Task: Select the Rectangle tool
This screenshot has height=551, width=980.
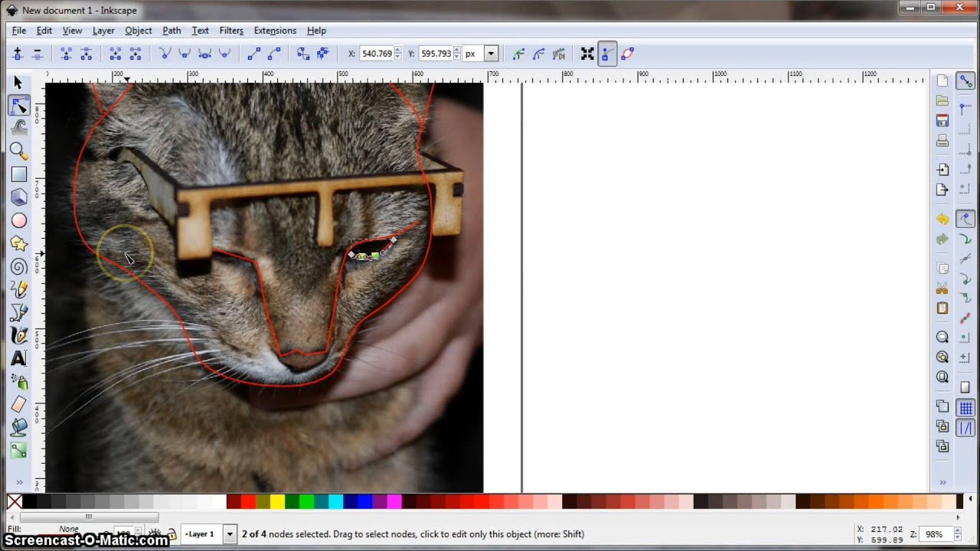Action: (x=18, y=174)
